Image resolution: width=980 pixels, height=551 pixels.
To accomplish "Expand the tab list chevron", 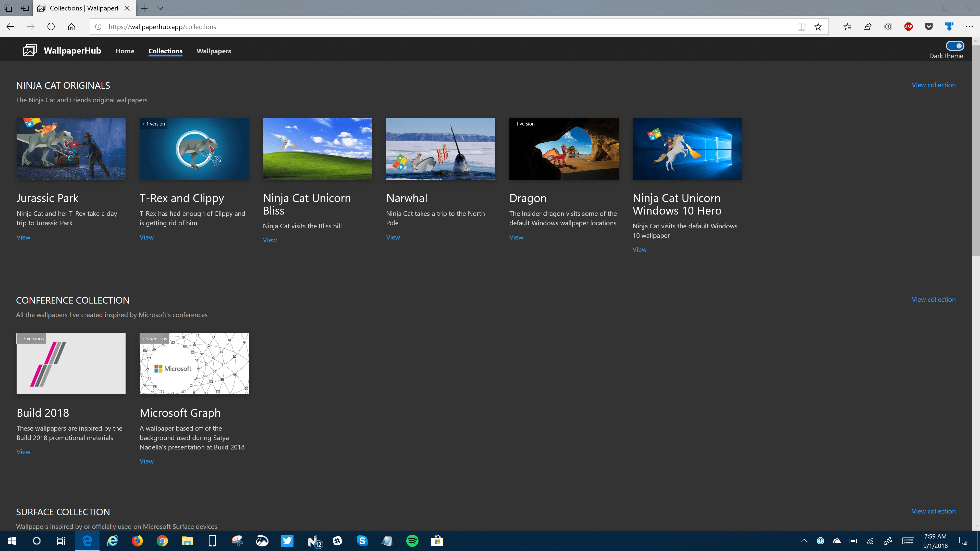I will [160, 8].
